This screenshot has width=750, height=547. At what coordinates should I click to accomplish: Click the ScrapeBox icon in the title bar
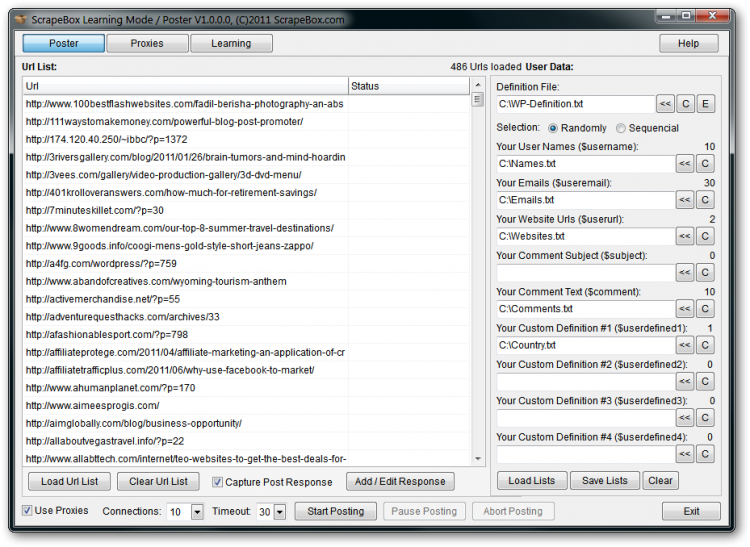[x=21, y=20]
